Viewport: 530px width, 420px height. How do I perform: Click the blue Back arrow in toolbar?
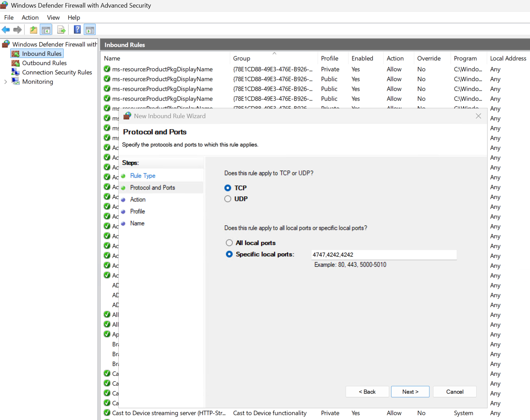(6, 30)
